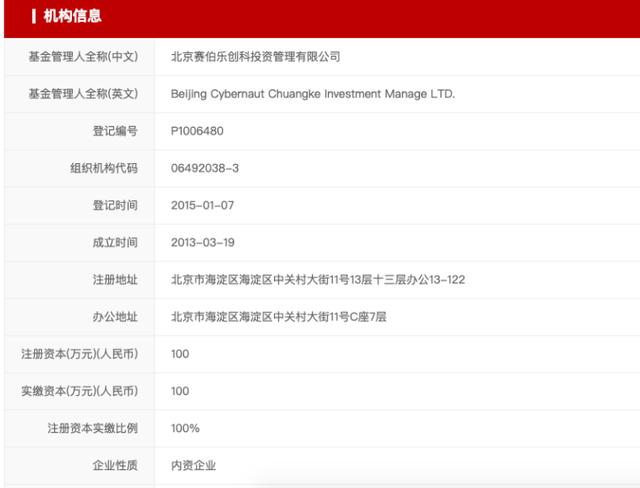Select the label 基金管理人全称(中文)
Image resolution: width=640 pixels, height=488 pixels.
[x=83, y=56]
